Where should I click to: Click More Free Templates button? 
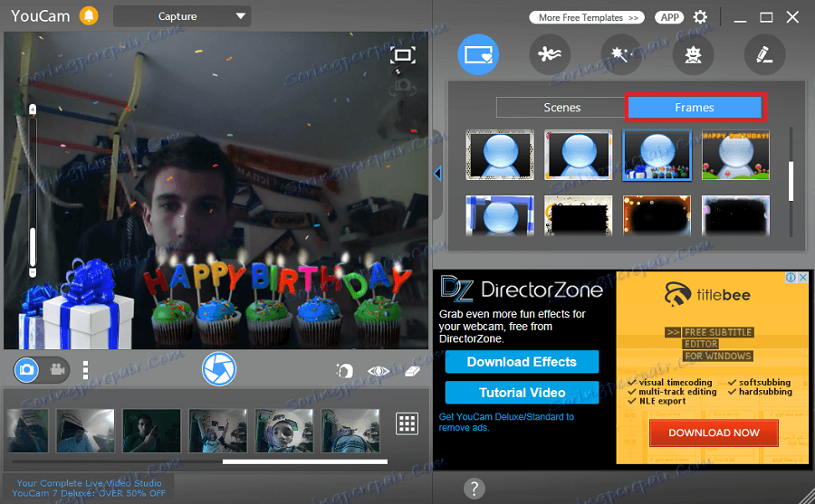tap(587, 18)
